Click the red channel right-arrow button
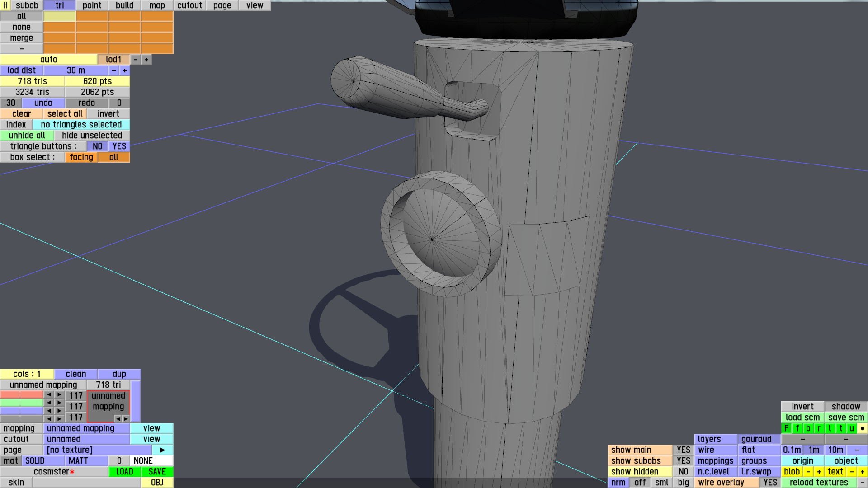The width and height of the screenshot is (868, 488). [59, 395]
